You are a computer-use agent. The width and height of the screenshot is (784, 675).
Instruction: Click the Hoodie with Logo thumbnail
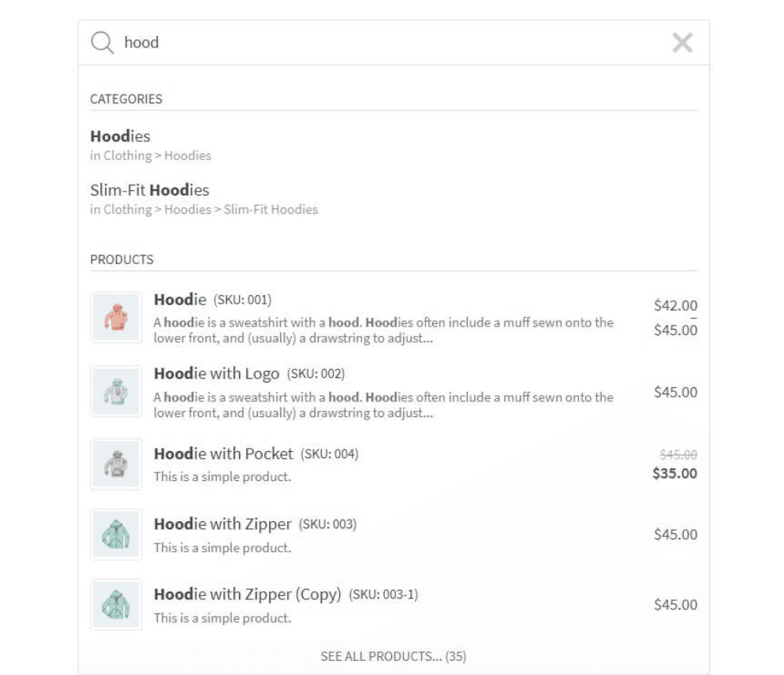tap(116, 391)
